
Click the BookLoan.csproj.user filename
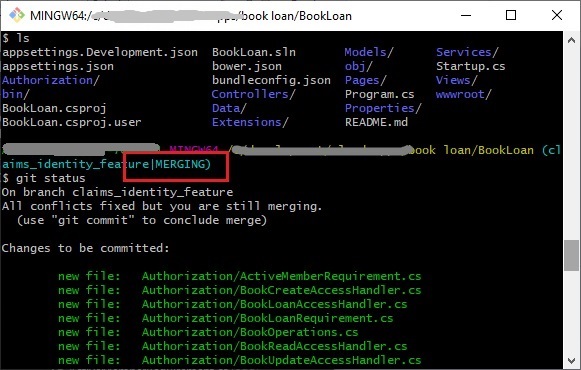click(72, 123)
